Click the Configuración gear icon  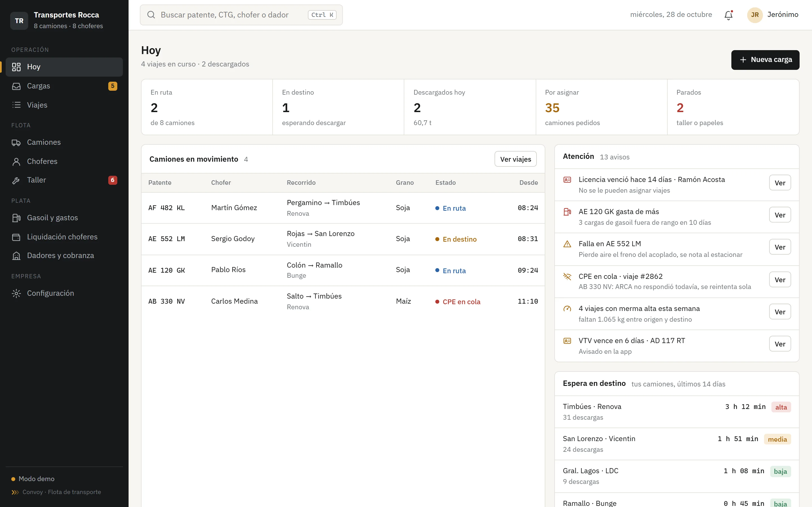tap(16, 293)
